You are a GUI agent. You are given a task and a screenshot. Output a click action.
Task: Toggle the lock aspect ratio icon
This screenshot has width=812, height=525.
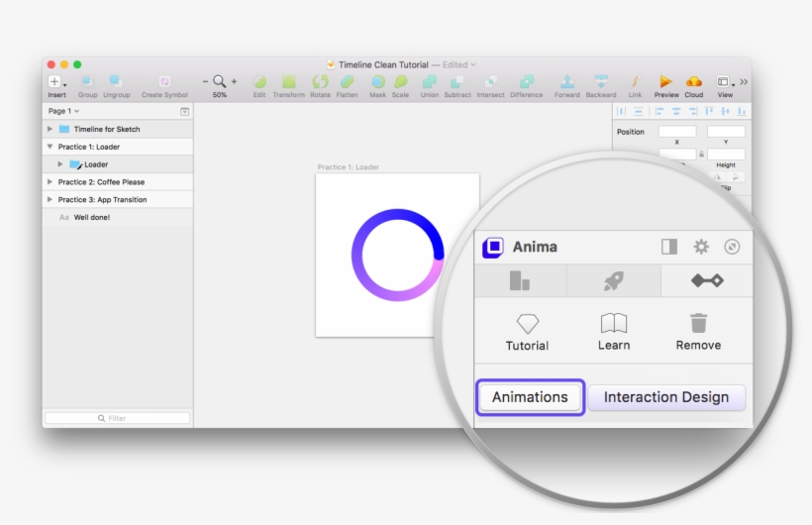[702, 155]
